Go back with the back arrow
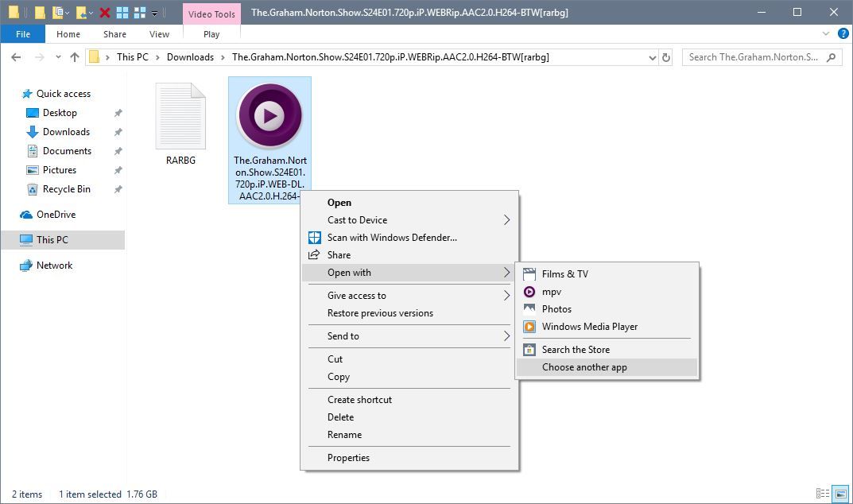 click(x=17, y=57)
